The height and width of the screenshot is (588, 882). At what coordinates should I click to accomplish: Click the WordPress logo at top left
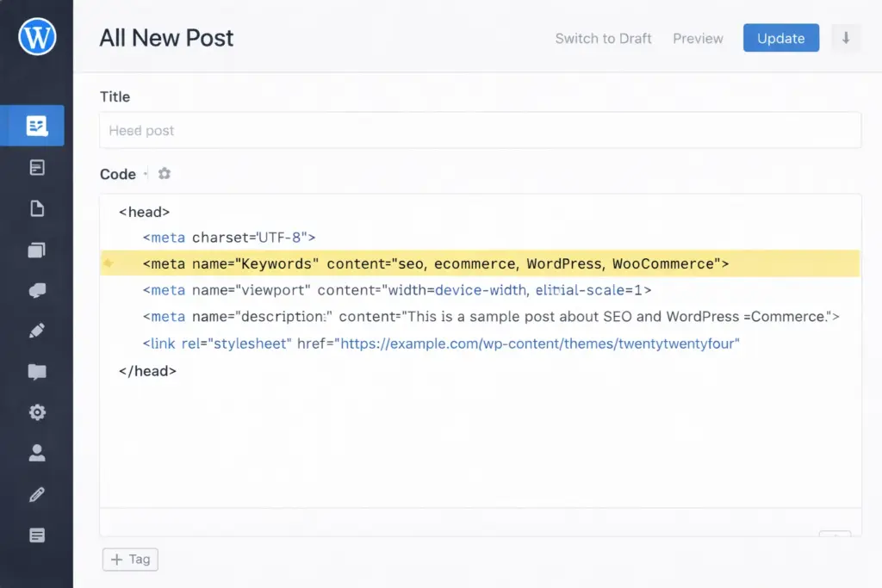click(x=35, y=36)
